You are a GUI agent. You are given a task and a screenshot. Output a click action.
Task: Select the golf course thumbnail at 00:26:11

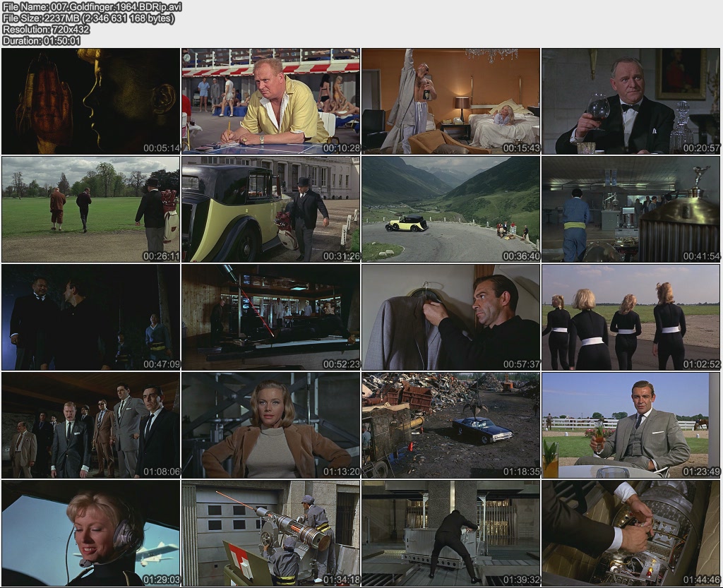(x=91, y=209)
